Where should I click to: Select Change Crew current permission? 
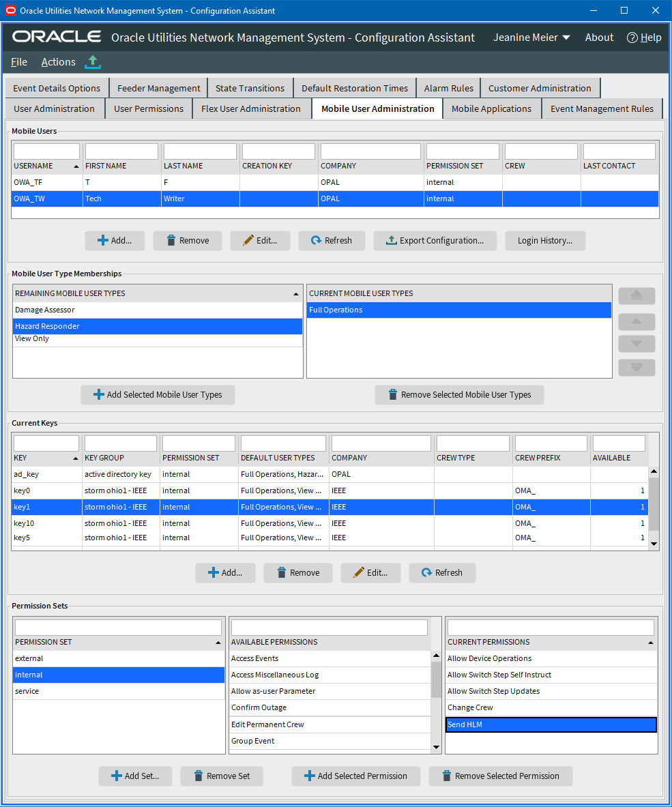pos(551,707)
